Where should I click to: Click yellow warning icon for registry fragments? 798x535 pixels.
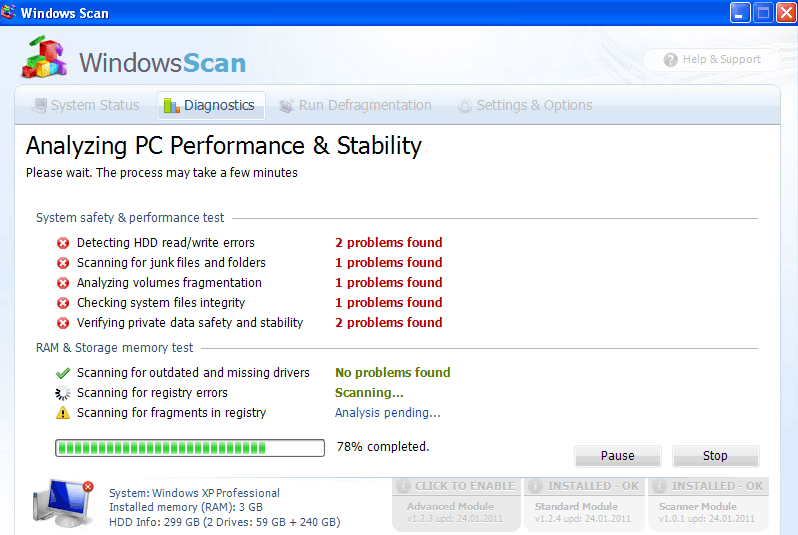pos(63,413)
